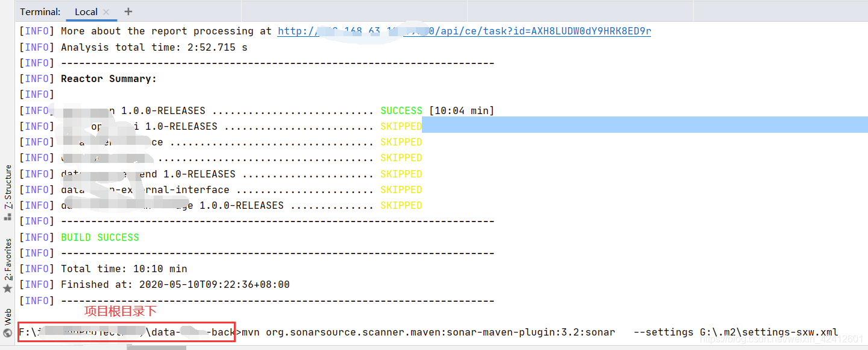
Task: Open the Structure tool window
Action: click(x=8, y=186)
